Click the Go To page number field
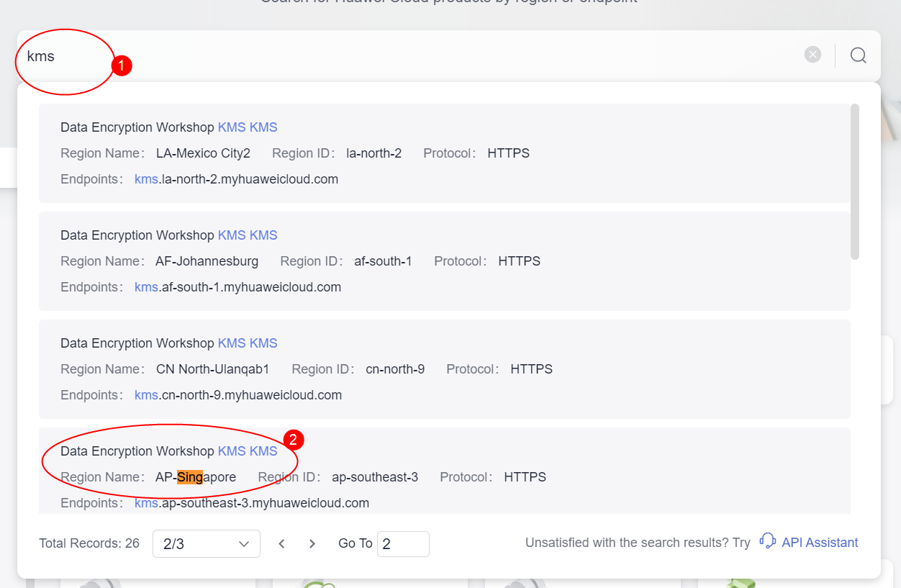Screen dimensions: 901x588 click(x=403, y=544)
